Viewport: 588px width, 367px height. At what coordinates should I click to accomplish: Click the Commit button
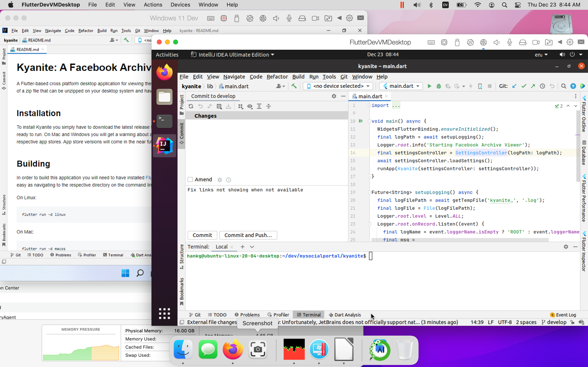point(202,235)
